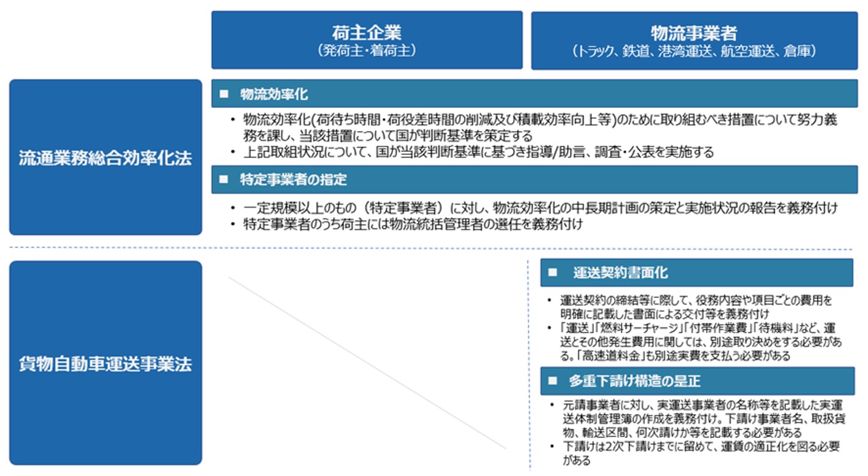Click the 物流事業者 header box
The width and height of the screenshot is (868, 476).
pyautogui.click(x=694, y=40)
